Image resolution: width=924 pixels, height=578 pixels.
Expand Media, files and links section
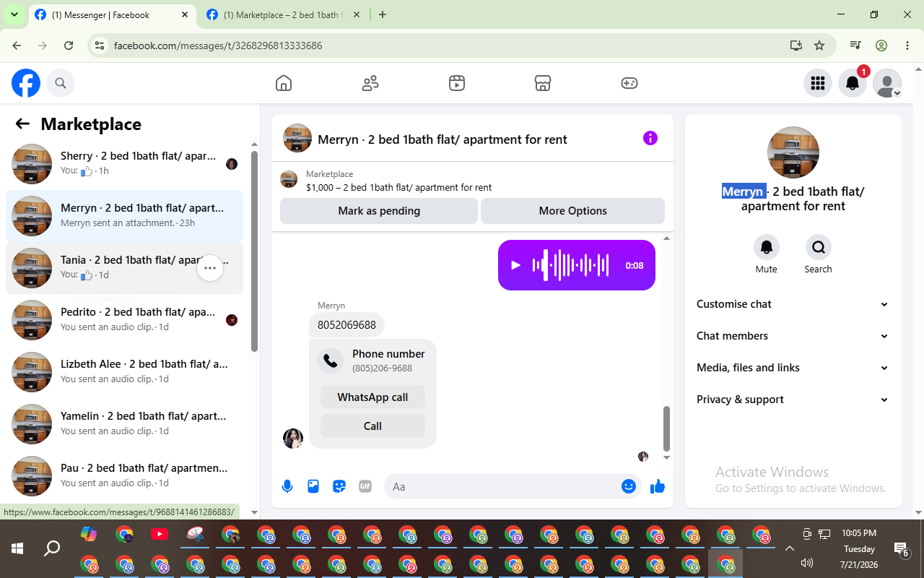click(x=793, y=368)
